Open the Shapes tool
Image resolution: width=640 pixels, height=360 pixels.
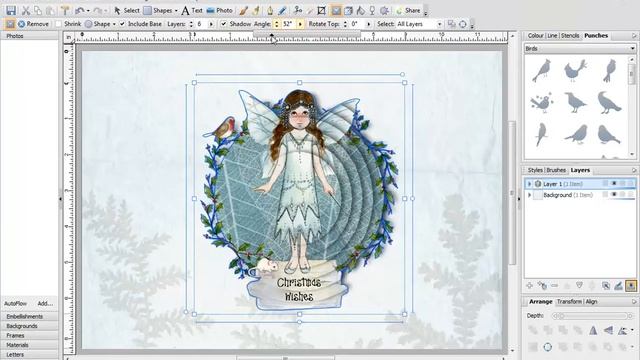(160, 11)
